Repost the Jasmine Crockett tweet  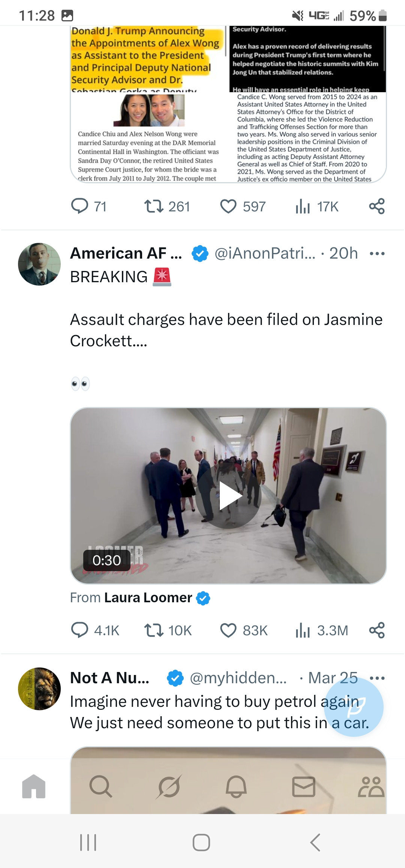click(154, 630)
